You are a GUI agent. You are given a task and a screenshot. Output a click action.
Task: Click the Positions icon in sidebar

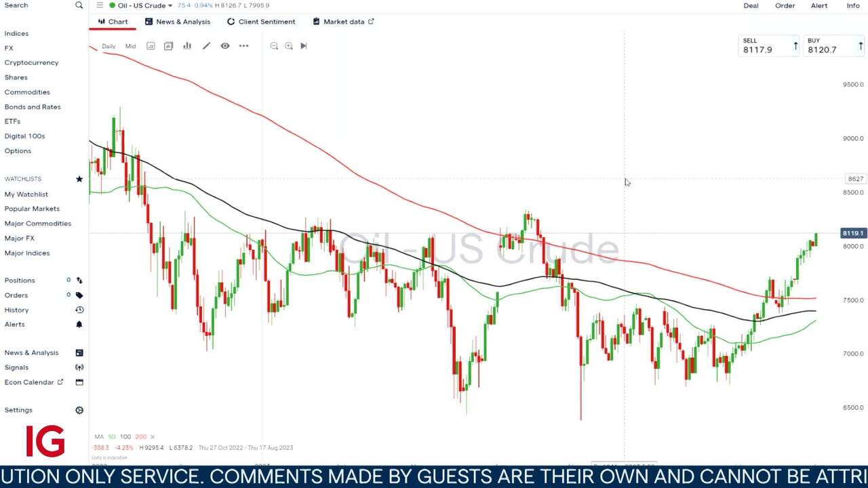[x=79, y=280]
